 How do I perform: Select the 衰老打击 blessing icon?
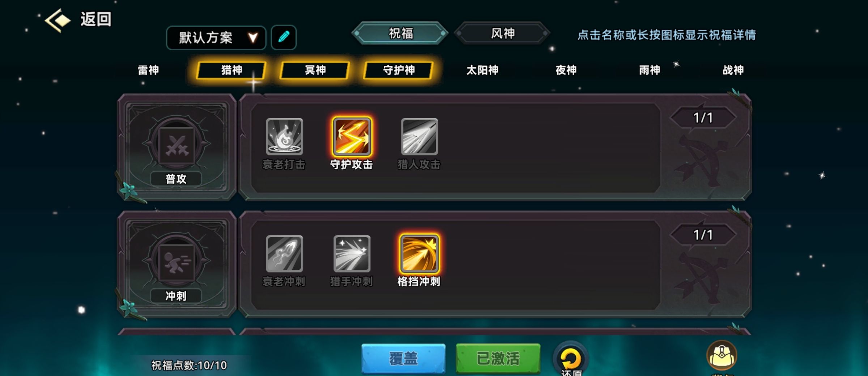tap(284, 137)
